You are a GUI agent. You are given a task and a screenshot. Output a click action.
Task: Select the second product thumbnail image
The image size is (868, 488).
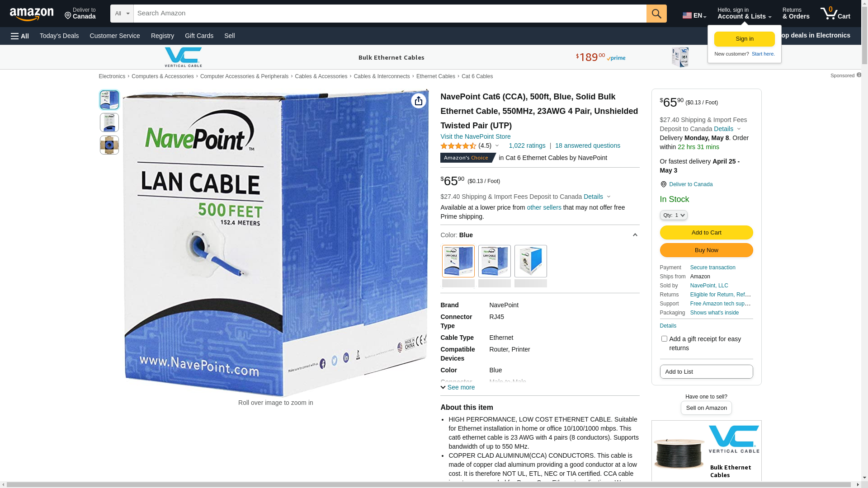click(109, 122)
